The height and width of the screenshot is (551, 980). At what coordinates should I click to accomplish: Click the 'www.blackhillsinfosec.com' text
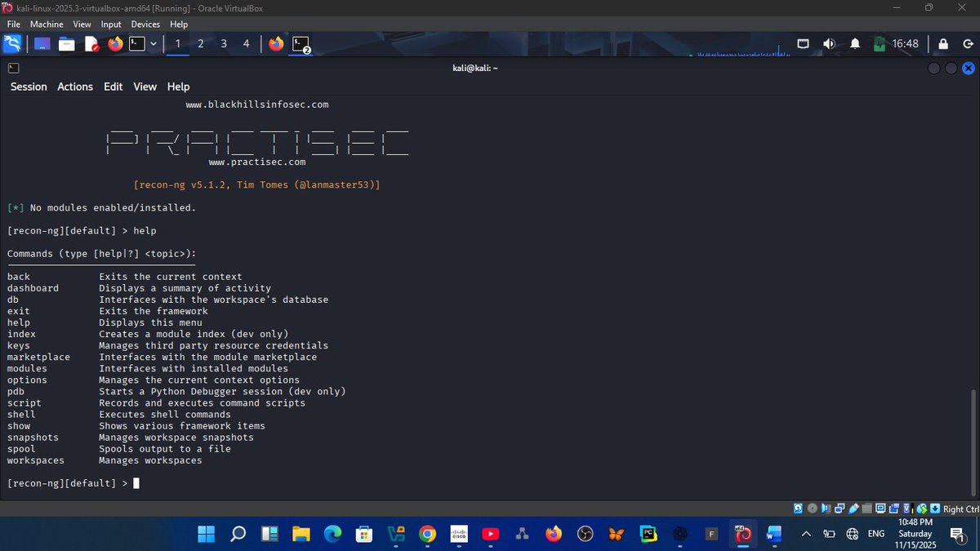pos(256,104)
